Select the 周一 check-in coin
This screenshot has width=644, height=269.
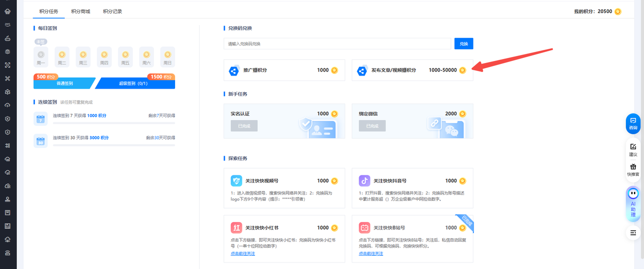click(x=41, y=54)
